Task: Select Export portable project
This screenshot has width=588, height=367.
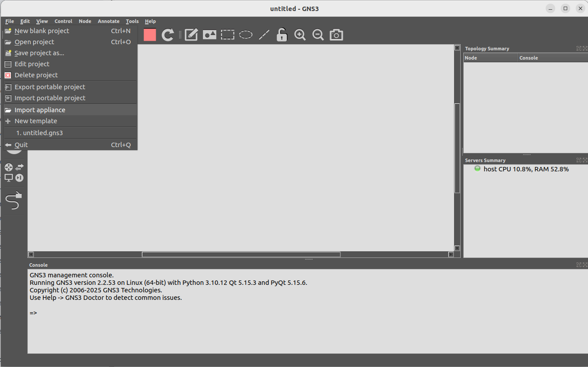Action: tap(70, 87)
